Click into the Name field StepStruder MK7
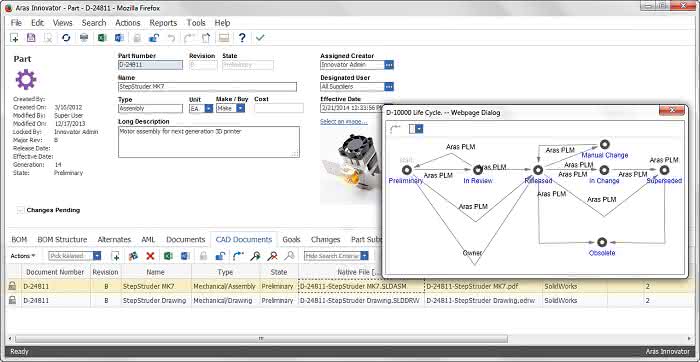The width and height of the screenshot is (700, 362). (x=207, y=87)
